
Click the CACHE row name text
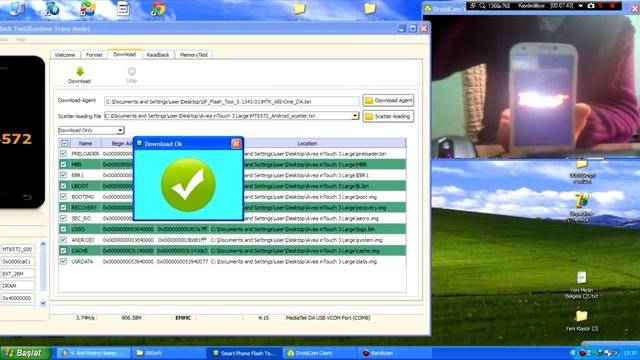coord(79,251)
